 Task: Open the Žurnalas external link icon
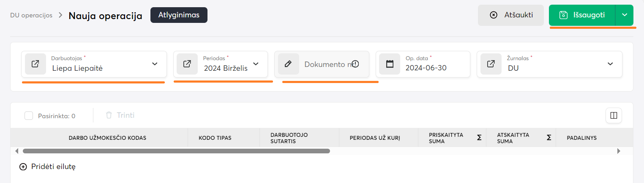point(491,64)
